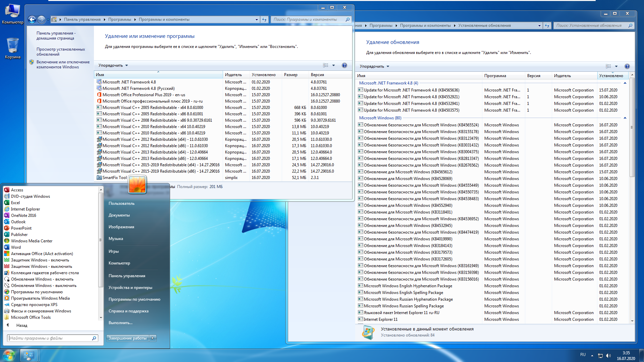Open view options arrow in Programs window
This screenshot has height=362, width=644.
pyautogui.click(x=333, y=65)
